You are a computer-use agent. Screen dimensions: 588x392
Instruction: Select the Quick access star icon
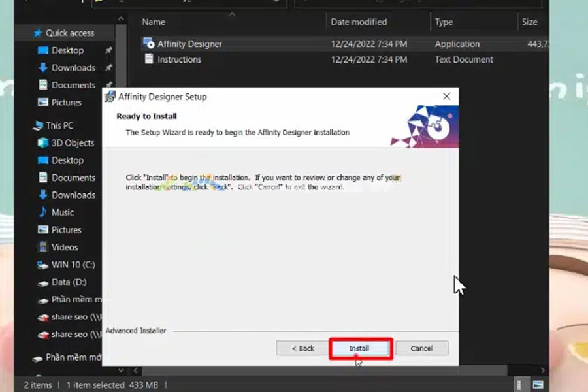tap(37, 33)
